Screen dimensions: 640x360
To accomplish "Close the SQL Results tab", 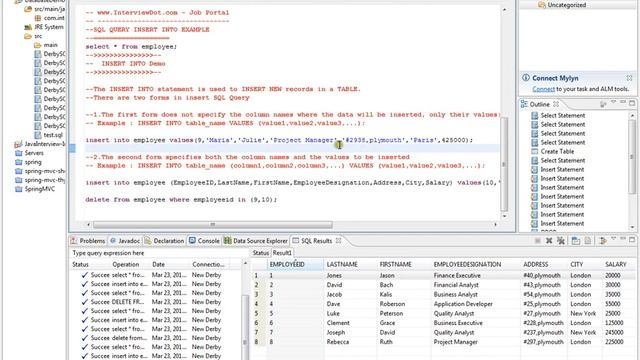I will [338, 240].
